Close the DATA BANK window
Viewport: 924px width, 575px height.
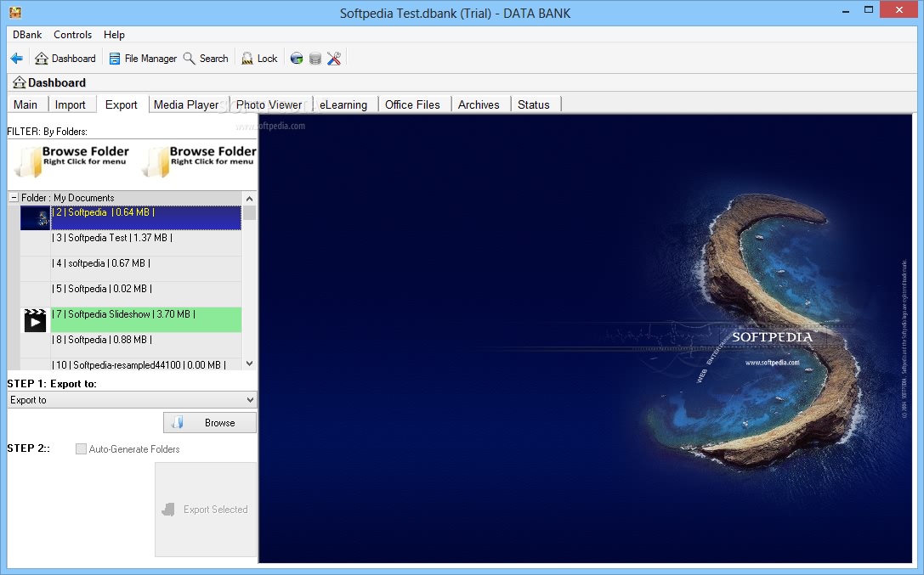(898, 10)
